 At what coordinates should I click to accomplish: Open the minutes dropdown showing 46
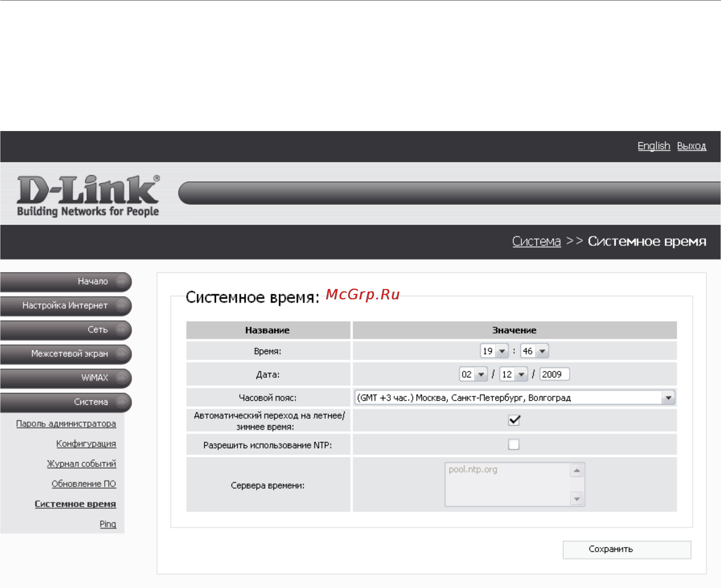click(x=534, y=351)
